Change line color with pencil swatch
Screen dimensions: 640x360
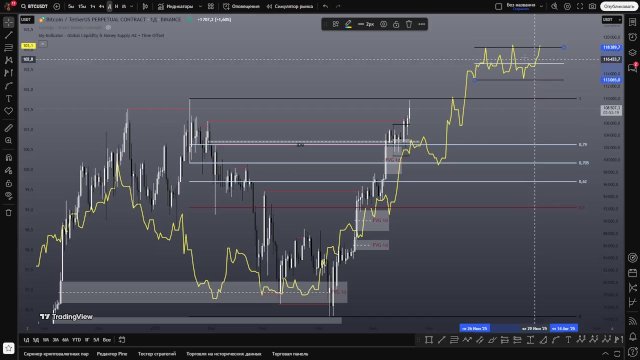pyautogui.click(x=348, y=24)
